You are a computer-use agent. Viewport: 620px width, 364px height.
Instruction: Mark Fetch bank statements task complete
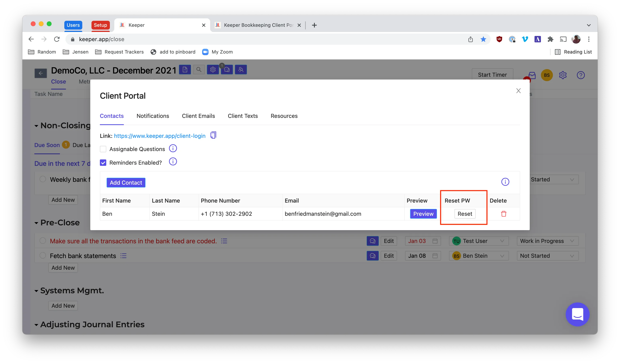click(x=43, y=256)
